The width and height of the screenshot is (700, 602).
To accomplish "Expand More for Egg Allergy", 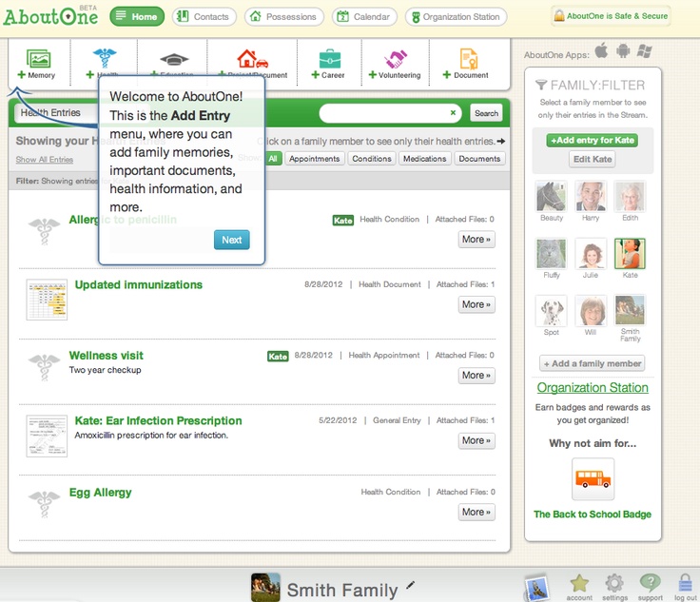I will tap(476, 512).
